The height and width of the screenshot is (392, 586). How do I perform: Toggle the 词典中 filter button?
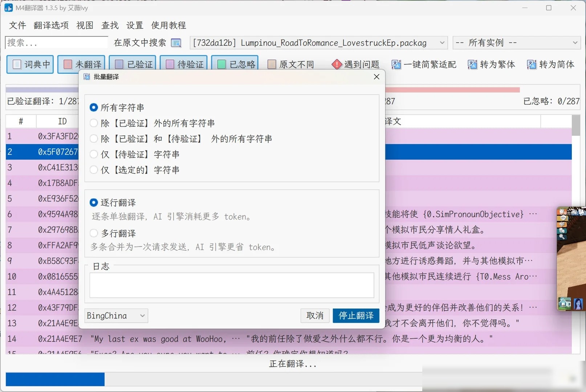click(30, 65)
